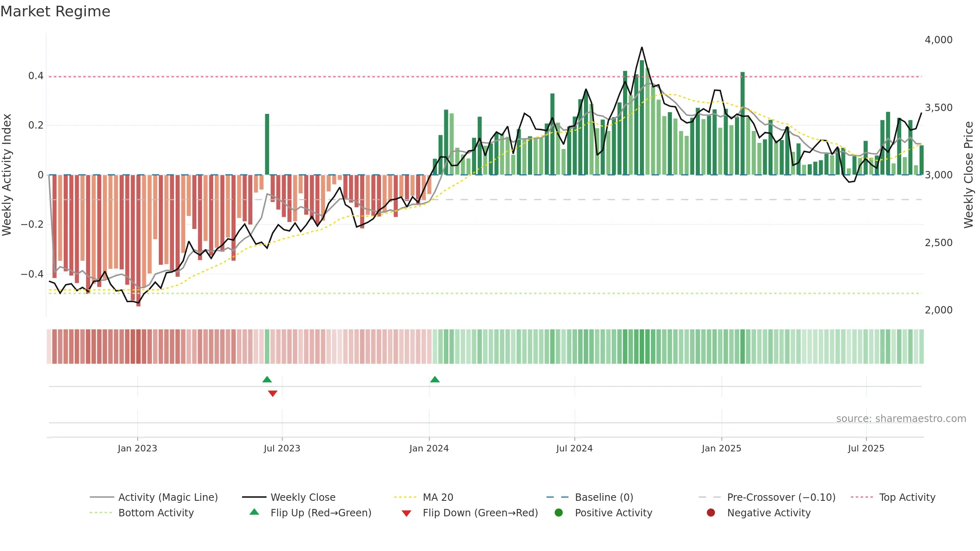Click the 4,000 price axis tick
Image resolution: width=980 pixels, height=551 pixels.
pos(938,40)
